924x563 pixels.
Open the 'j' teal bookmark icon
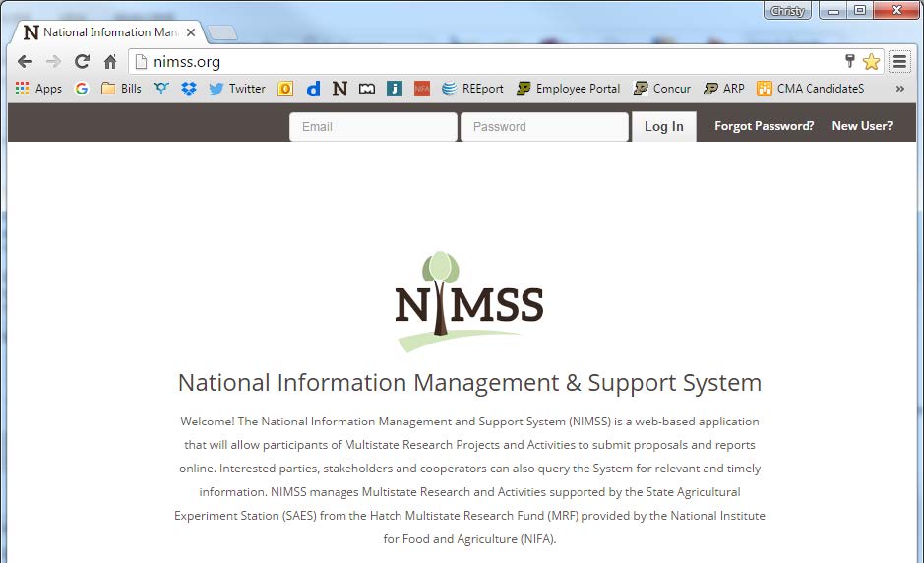tap(395, 89)
